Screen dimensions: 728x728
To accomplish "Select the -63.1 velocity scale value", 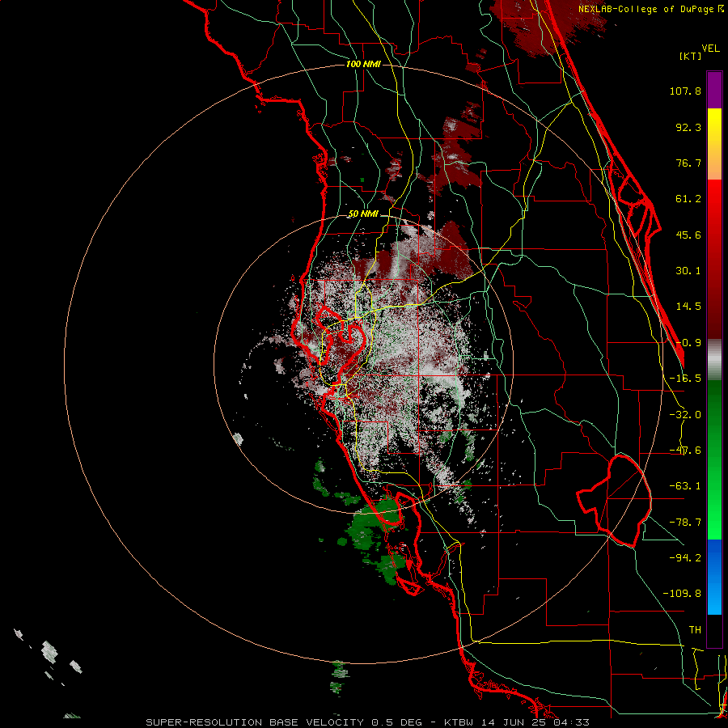I will point(685,486).
